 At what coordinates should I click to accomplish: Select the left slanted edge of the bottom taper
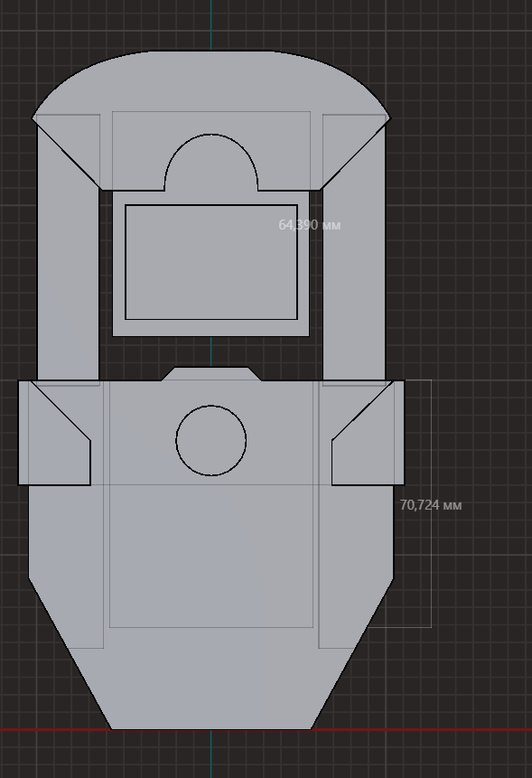tap(70, 653)
